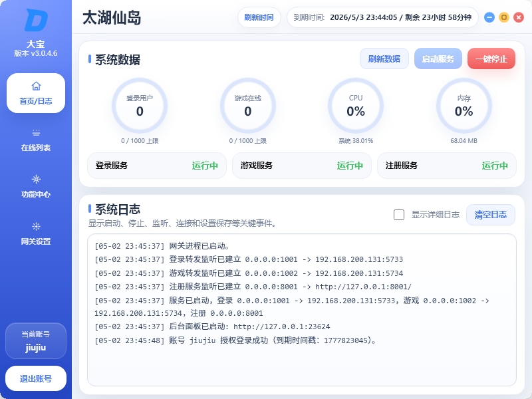
Task: Switch to 网关设置 tab label
Action: (x=36, y=241)
